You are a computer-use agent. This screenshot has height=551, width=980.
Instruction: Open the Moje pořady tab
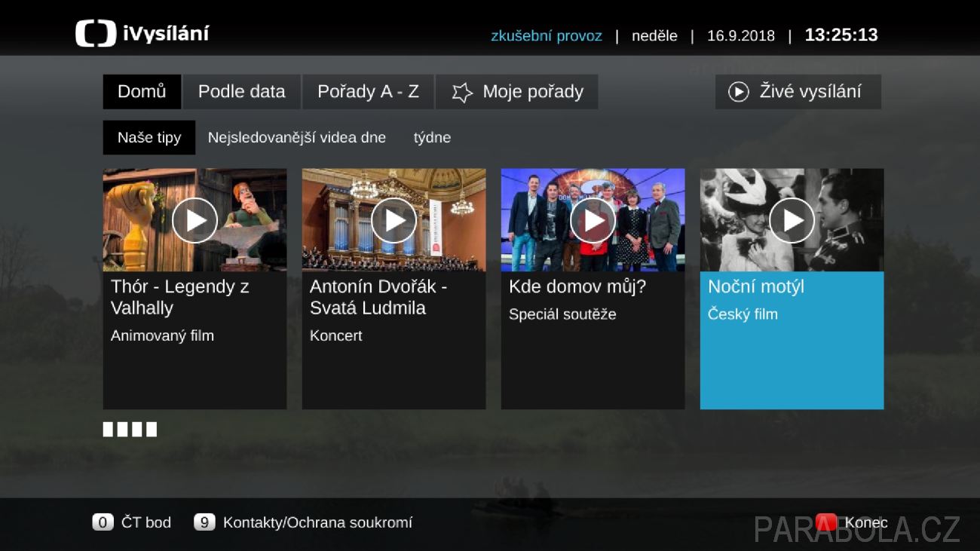pyautogui.click(x=516, y=92)
